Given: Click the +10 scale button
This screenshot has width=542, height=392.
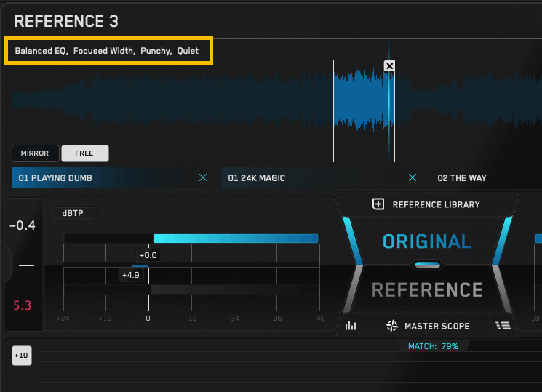Looking at the screenshot, I should 22,356.
